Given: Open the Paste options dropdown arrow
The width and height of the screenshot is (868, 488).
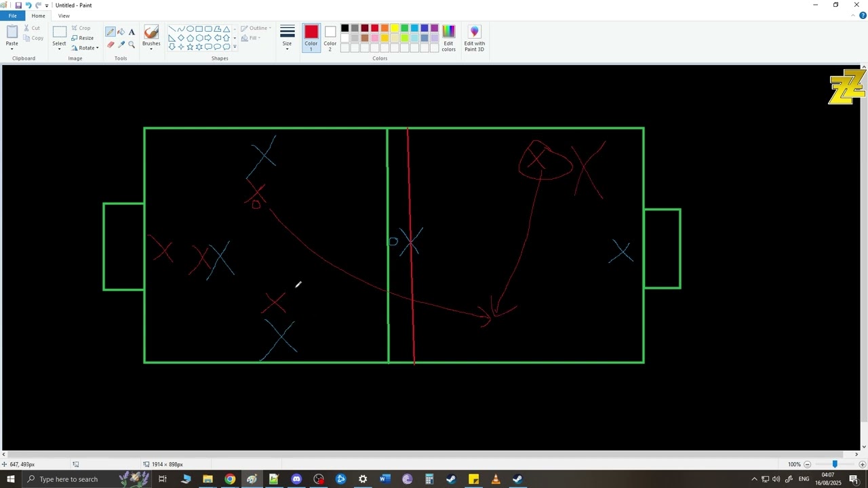Looking at the screenshot, I should pos(12,48).
